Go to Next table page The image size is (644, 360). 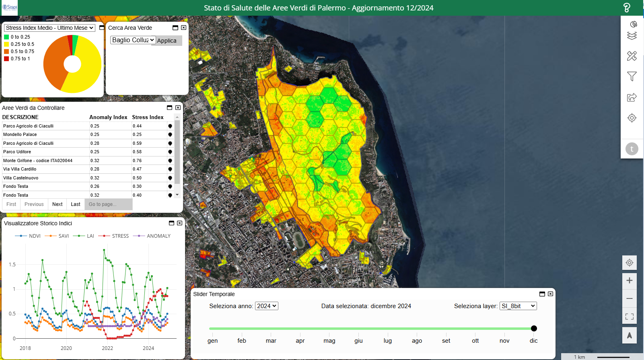click(58, 204)
